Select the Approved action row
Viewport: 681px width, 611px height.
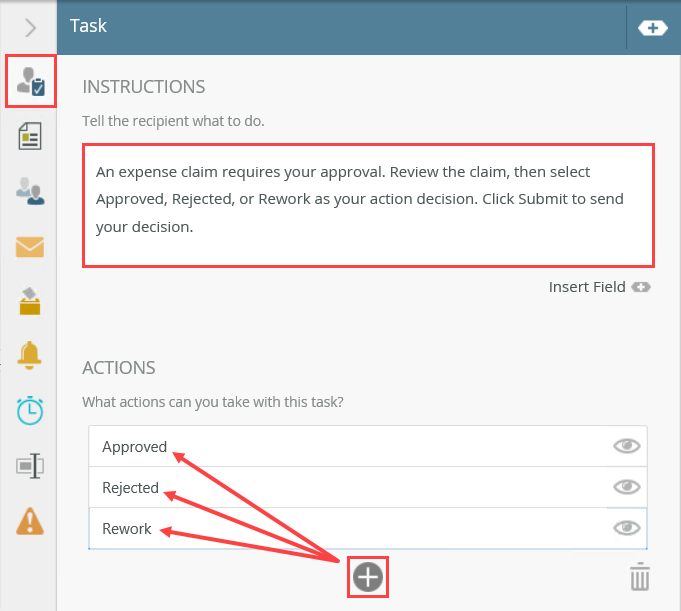click(x=340, y=446)
